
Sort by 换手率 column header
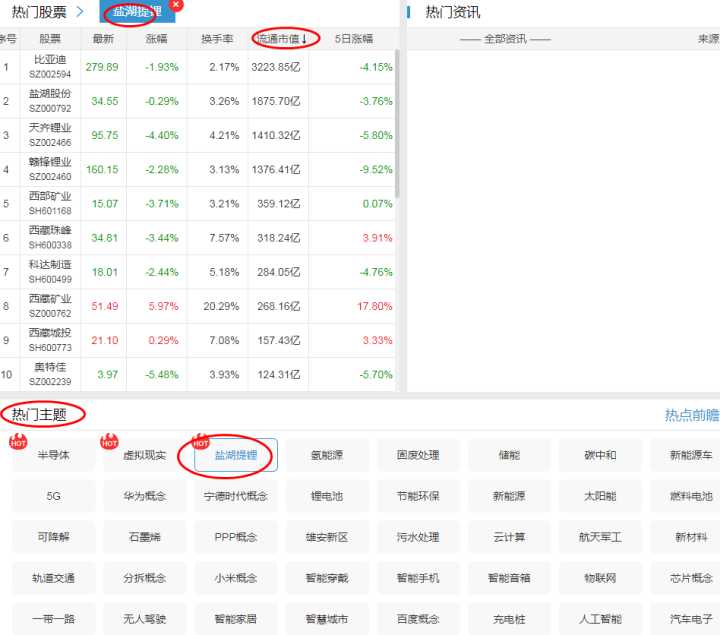coord(217,39)
